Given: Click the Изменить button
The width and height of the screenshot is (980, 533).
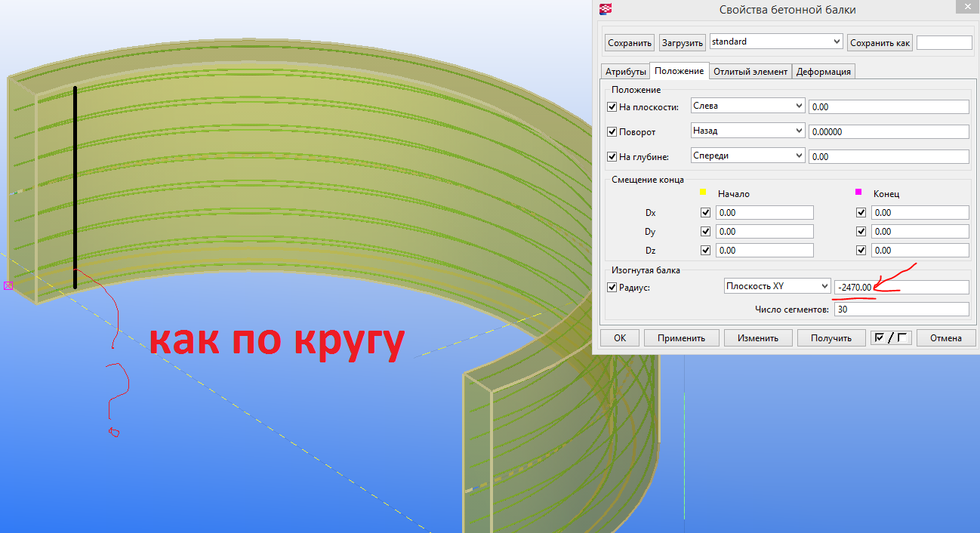Looking at the screenshot, I should tap(760, 338).
